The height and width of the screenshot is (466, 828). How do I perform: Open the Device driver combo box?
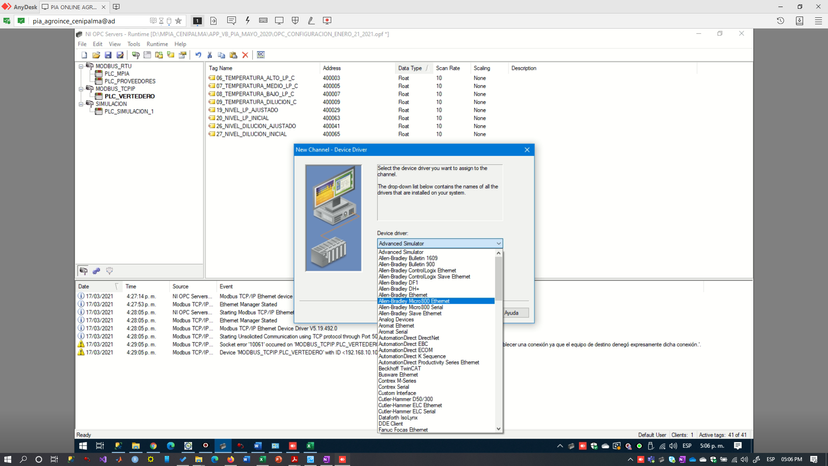(x=439, y=244)
